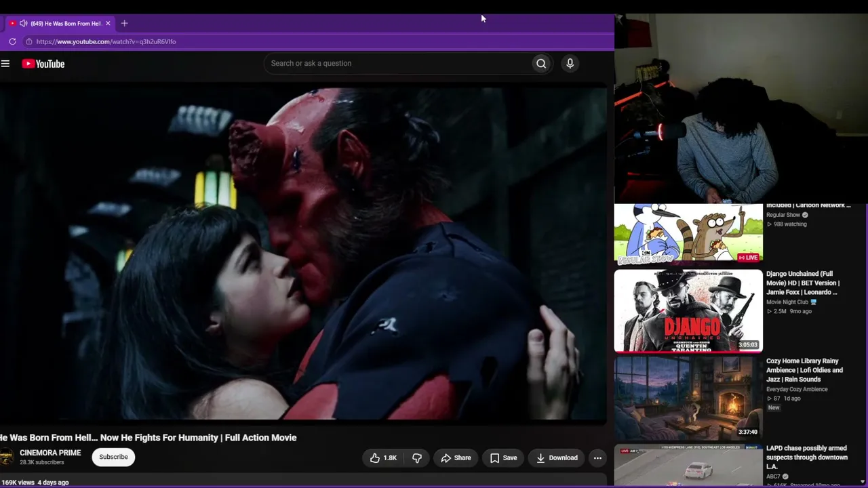The width and height of the screenshot is (868, 488).
Task: Open LAPD chase possibly armed suspects title
Action: [807, 457]
